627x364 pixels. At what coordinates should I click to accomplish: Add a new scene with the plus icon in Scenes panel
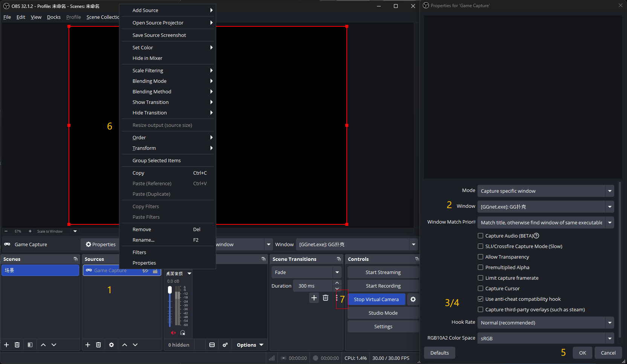pyautogui.click(x=6, y=345)
